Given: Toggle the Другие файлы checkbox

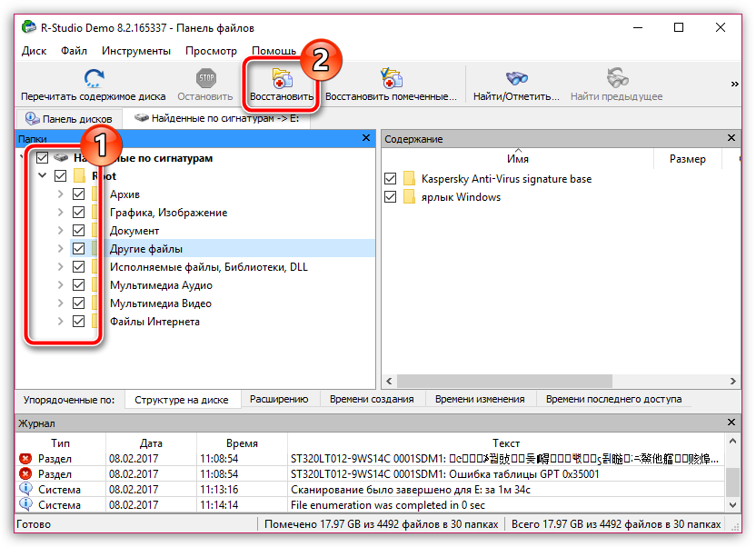Looking at the screenshot, I should pyautogui.click(x=78, y=249).
